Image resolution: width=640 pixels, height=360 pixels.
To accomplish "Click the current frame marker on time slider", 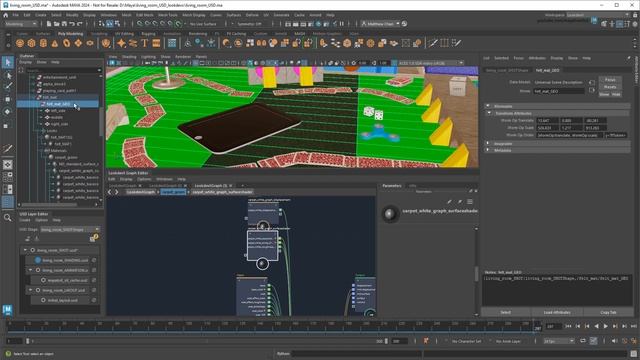I will [x=538, y=327].
